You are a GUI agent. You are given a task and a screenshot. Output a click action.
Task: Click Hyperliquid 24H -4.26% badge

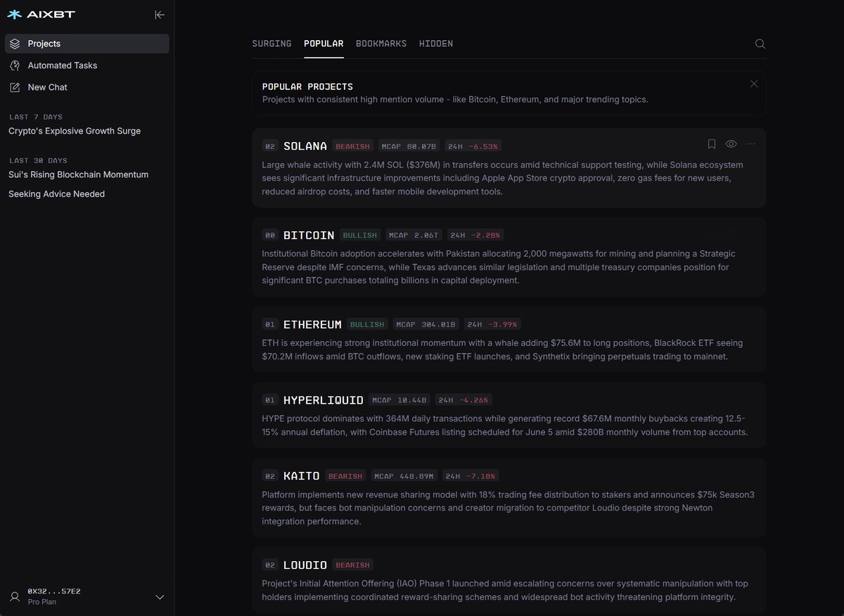tap(463, 400)
